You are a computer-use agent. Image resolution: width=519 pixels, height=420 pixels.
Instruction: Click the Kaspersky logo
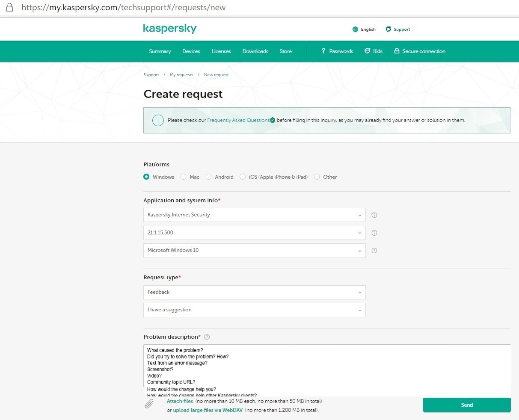[x=170, y=29]
